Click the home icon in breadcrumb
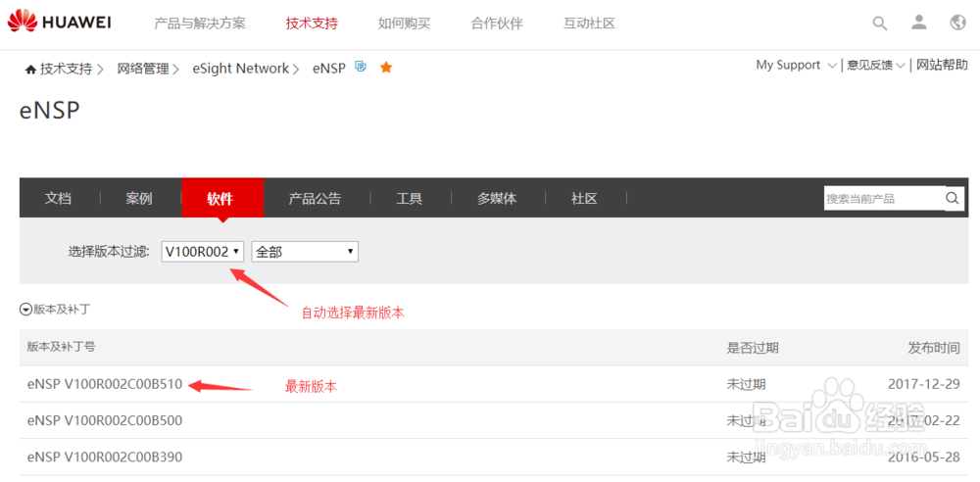The image size is (980, 482). (x=30, y=69)
